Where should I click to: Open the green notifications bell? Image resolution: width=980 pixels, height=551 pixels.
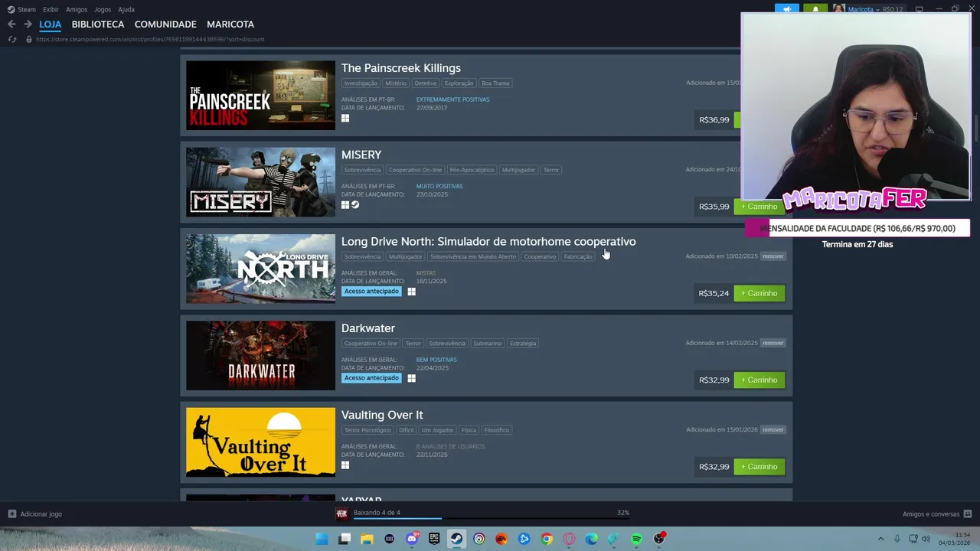click(815, 9)
